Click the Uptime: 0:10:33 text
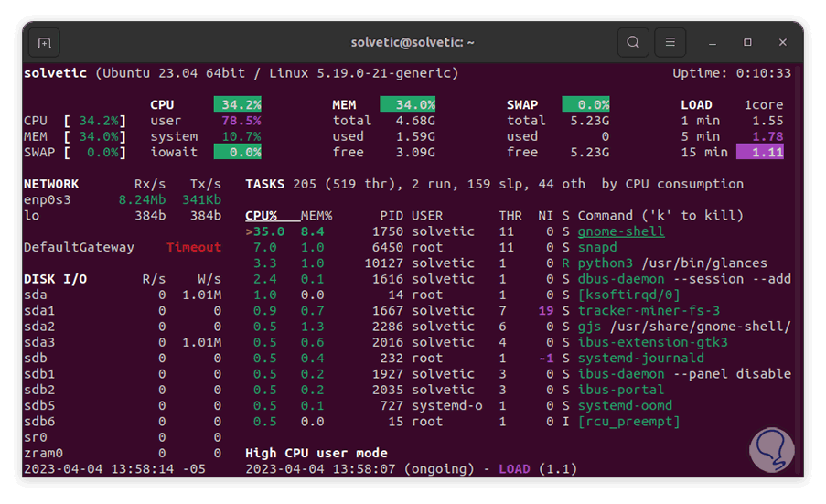 pyautogui.click(x=732, y=72)
